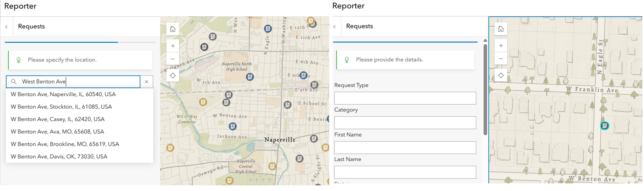Viewport: 644px width, 191px height.
Task: Choose W Benton Ave, Stockton, IL suggestion
Action: (x=79, y=107)
